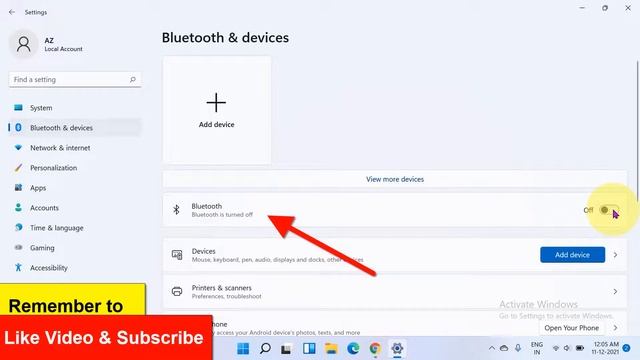Show hidden tray icons chevron
The width and height of the screenshot is (640, 360).
(491, 348)
